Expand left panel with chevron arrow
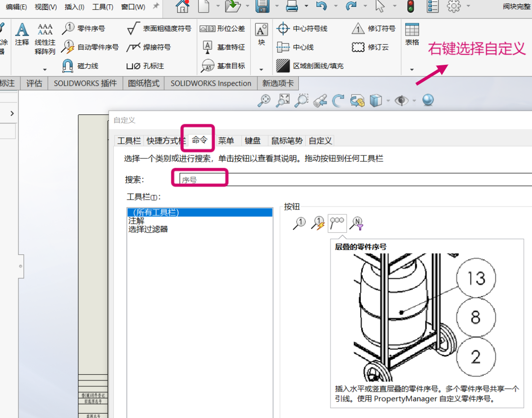The image size is (532, 418). [x=12, y=114]
